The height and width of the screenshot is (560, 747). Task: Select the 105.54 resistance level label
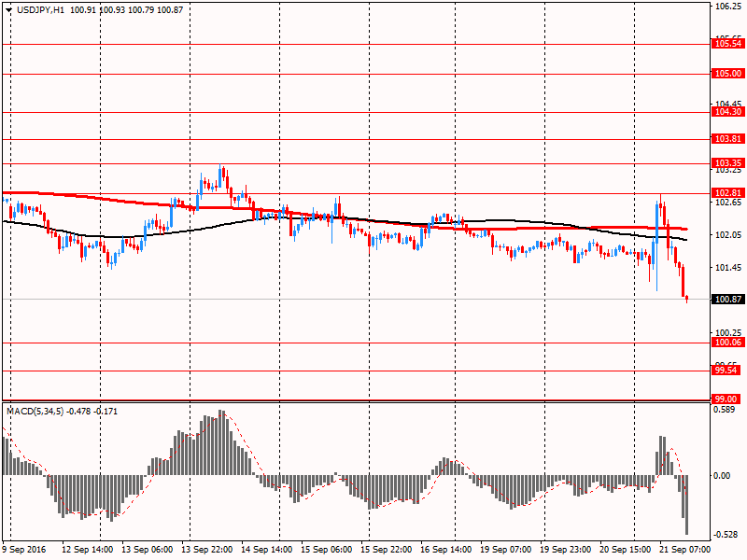point(728,44)
